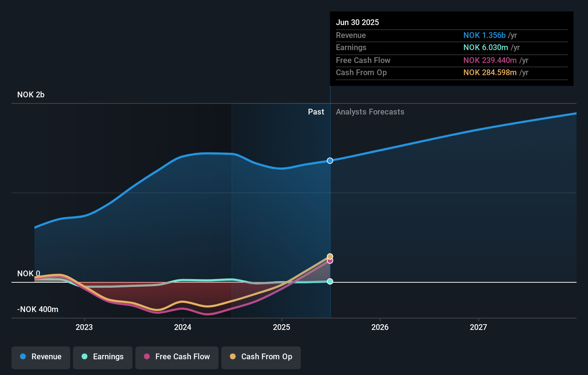Select the Earnings legend dot icon
588x375 pixels.
click(84, 357)
